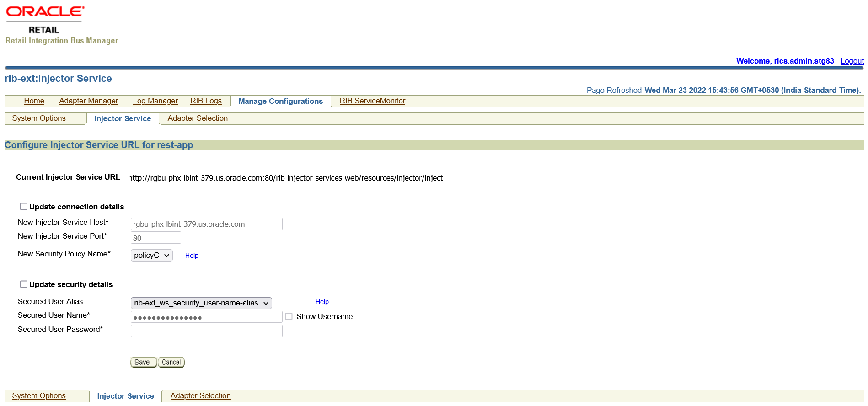Viewport: 868px width, 406px height.
Task: Switch to the Adapter Manager tab
Action: pyautogui.click(x=88, y=101)
